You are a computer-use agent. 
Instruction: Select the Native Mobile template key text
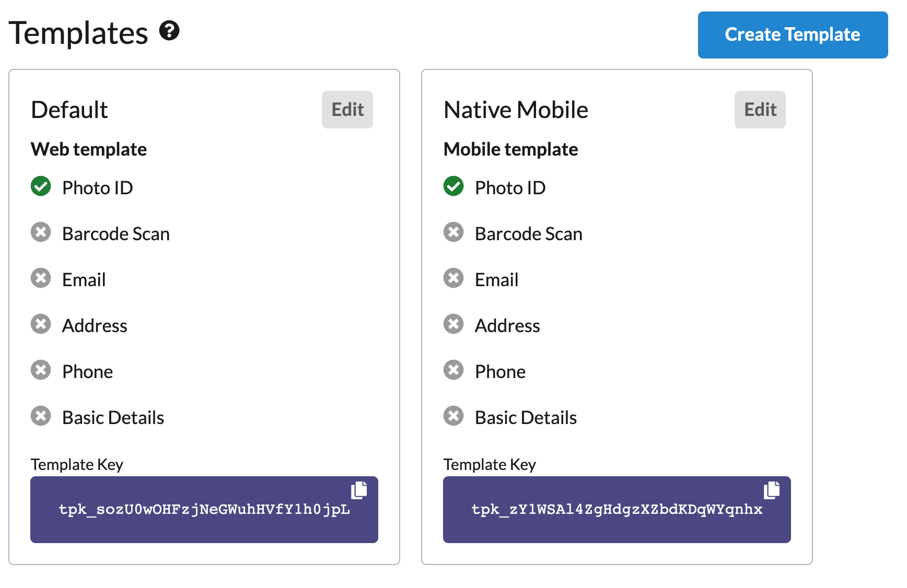(x=617, y=509)
